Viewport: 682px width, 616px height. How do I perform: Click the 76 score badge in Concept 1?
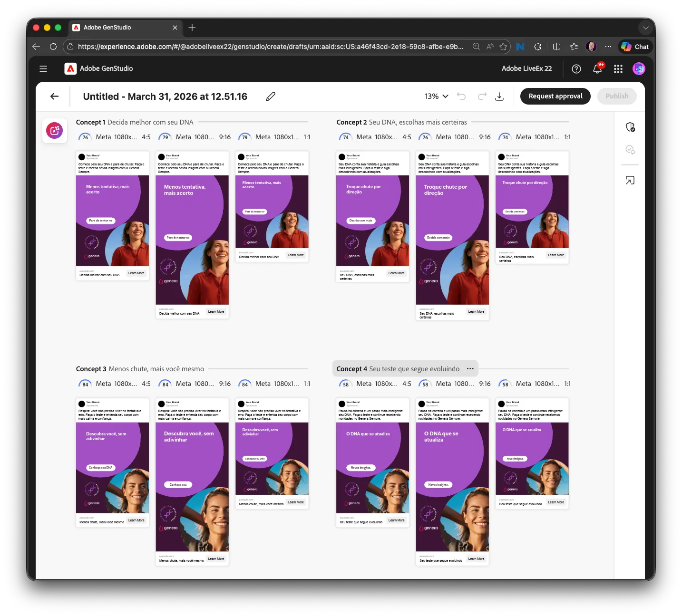[x=85, y=137]
